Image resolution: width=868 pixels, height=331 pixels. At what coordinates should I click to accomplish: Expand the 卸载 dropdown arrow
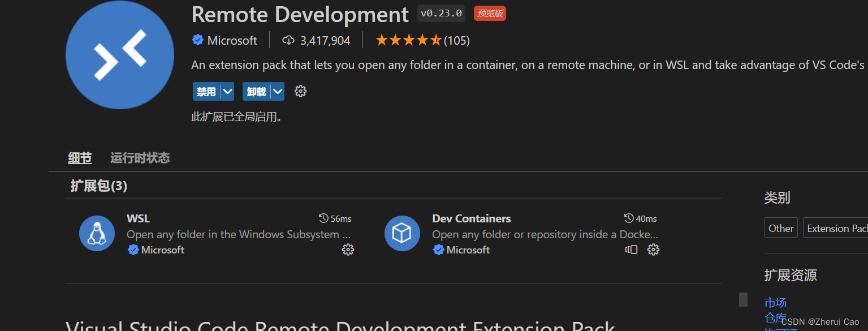point(278,91)
